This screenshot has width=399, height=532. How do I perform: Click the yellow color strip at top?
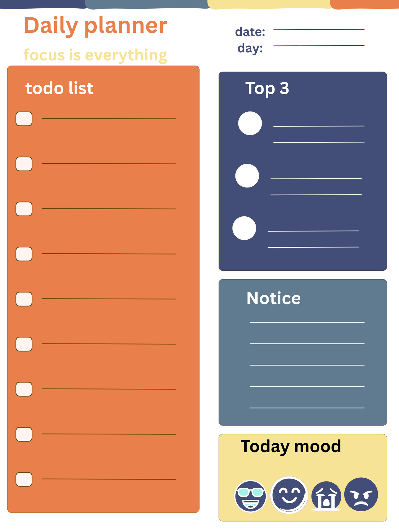(x=269, y=4)
